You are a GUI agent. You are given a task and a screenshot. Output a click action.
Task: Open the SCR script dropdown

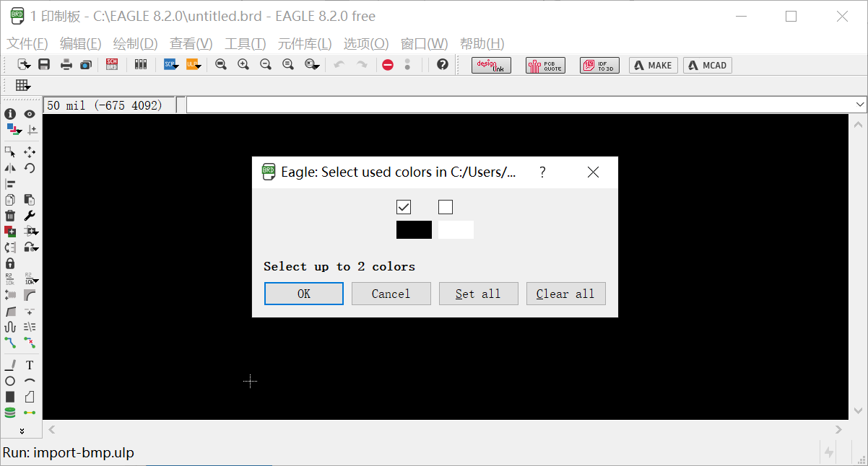171,64
